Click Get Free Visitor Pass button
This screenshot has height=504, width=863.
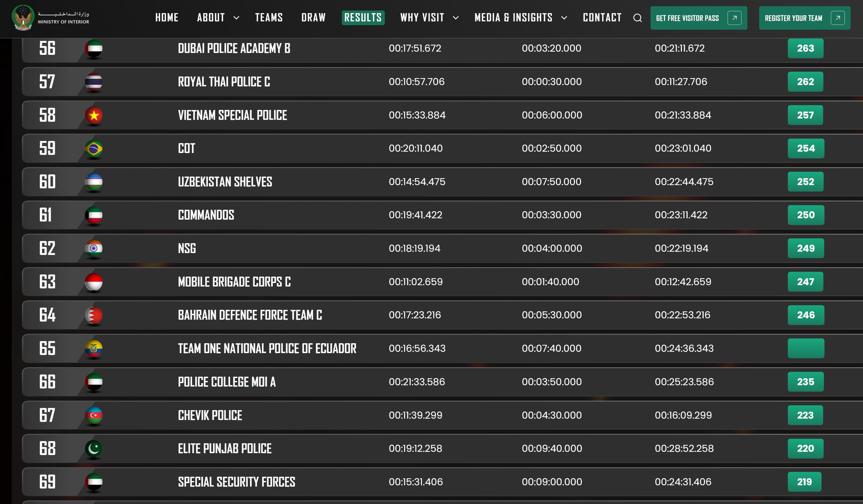pyautogui.click(x=687, y=18)
